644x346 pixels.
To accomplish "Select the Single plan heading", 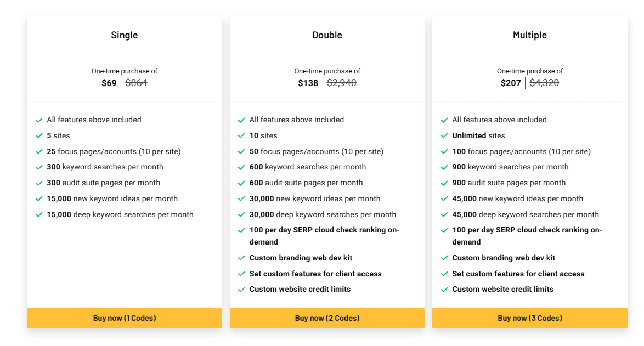I will click(x=125, y=35).
